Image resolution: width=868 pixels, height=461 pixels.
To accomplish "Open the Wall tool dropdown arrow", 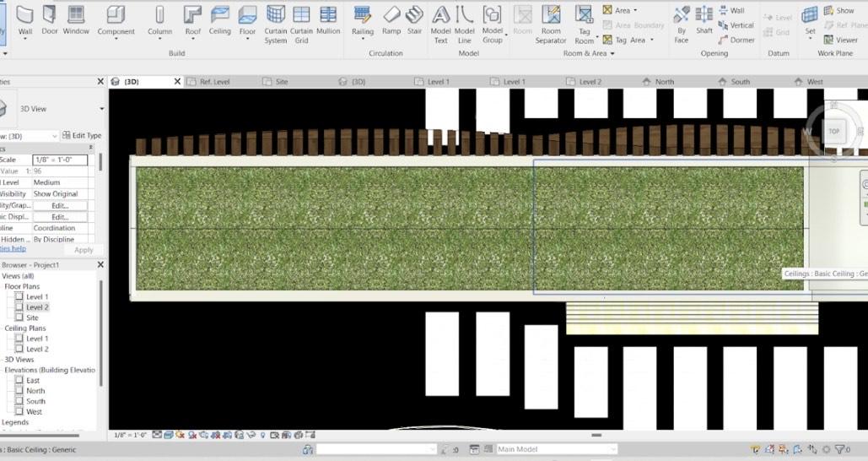I will 25,40.
